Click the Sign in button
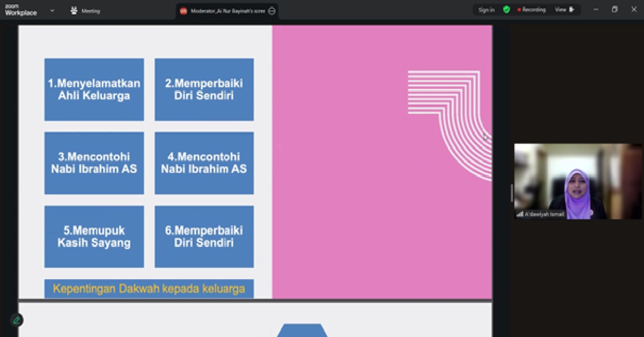This screenshot has width=644, height=337. 486,10
